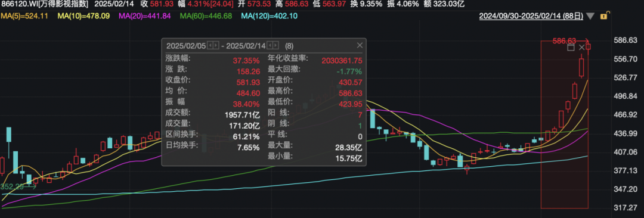Select the MA(120)=402.10 indicator label
Screen dimensions: 644x218
click(269, 16)
